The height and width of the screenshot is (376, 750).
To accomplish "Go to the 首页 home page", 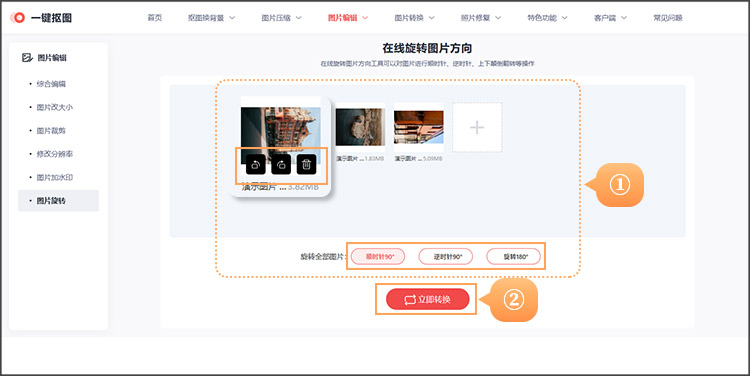I will (154, 18).
